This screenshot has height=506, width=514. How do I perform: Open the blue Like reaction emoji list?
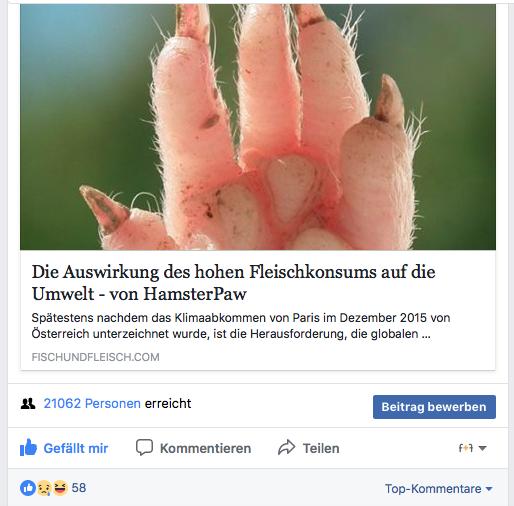(28, 488)
